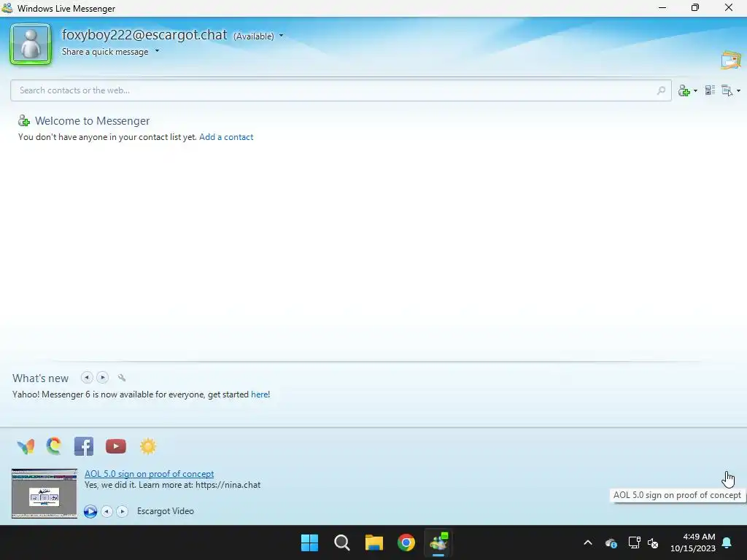Go to previous Escargot video
Screen dimensions: 747x560
[107, 511]
